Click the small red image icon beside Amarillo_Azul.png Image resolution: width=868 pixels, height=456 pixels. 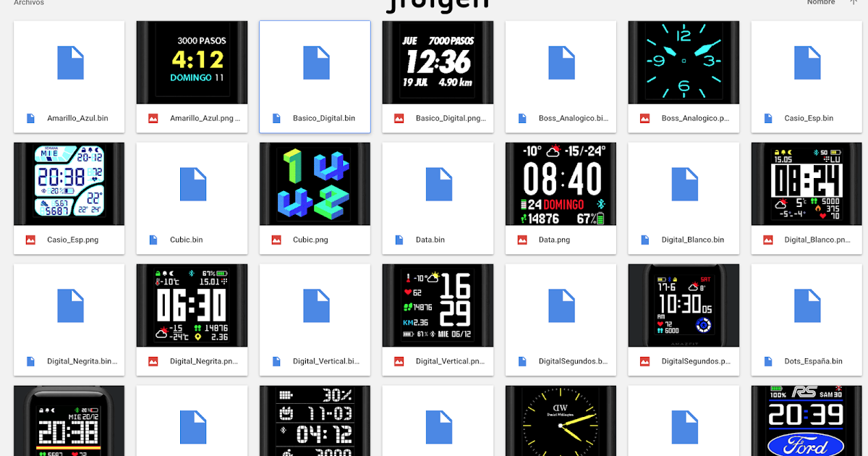153,118
